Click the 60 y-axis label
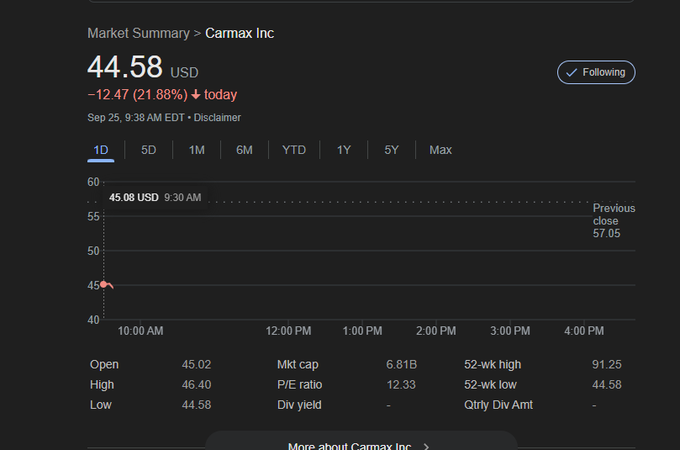Image resolution: width=680 pixels, height=450 pixels. tap(93, 182)
